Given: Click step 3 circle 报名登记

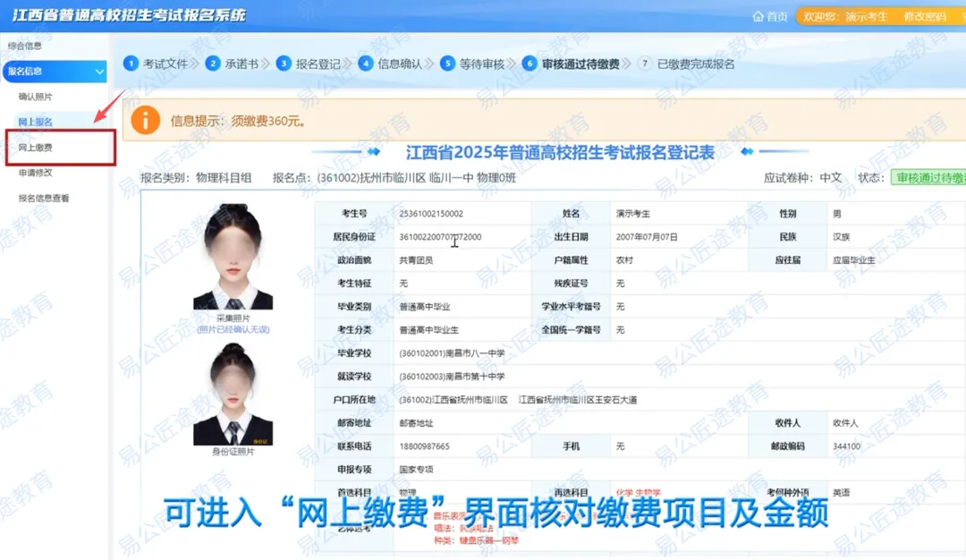Looking at the screenshot, I should (284, 64).
